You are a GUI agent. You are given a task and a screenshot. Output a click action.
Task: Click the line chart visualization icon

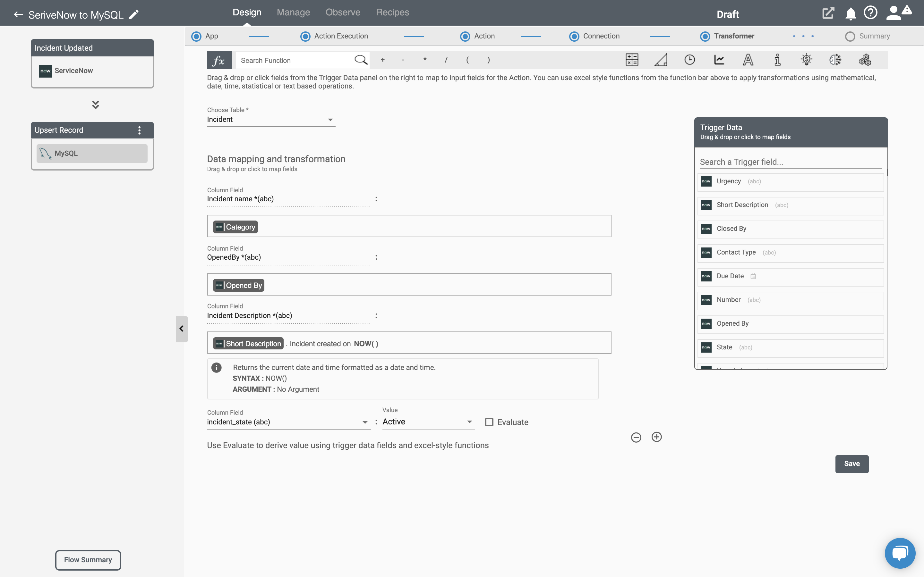(719, 60)
